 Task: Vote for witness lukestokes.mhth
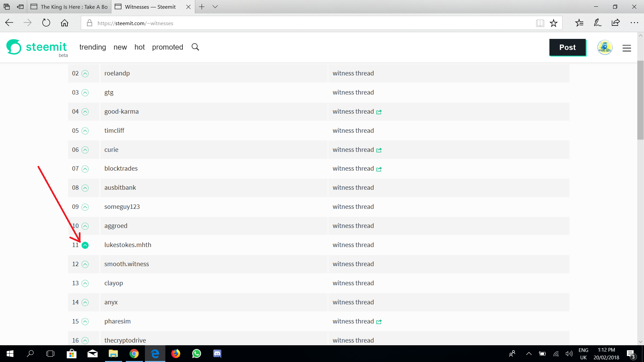[85, 245]
